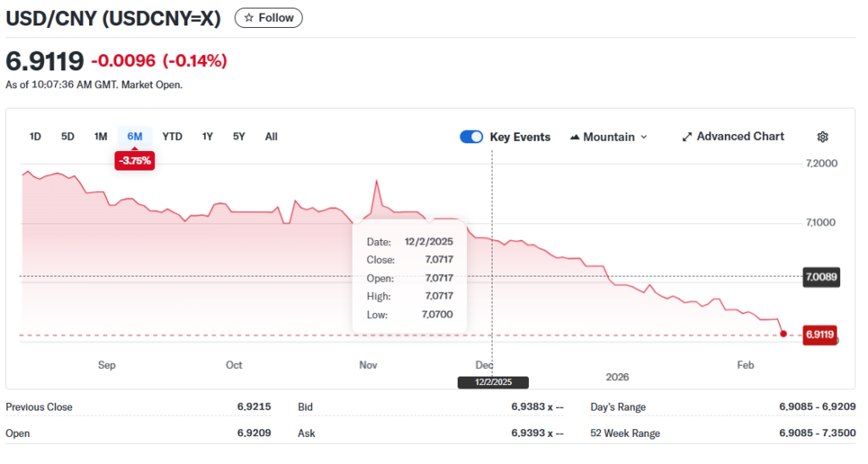Viewport: 868px width, 464px height.
Task: Click the Mountain chart type icon
Action: 575,137
